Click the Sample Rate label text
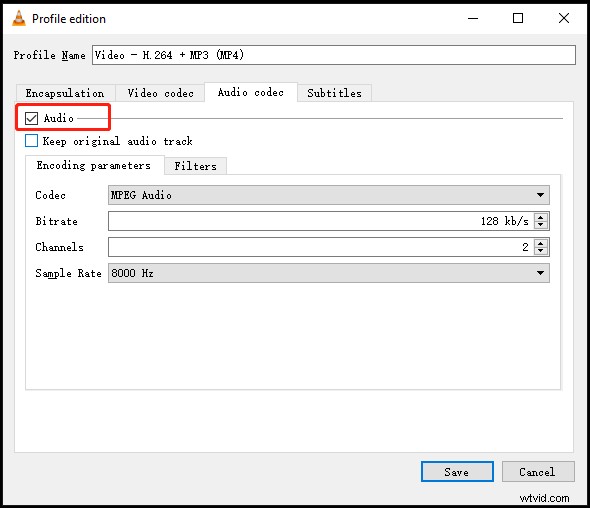Screen dimensions: 590x508 [68, 273]
